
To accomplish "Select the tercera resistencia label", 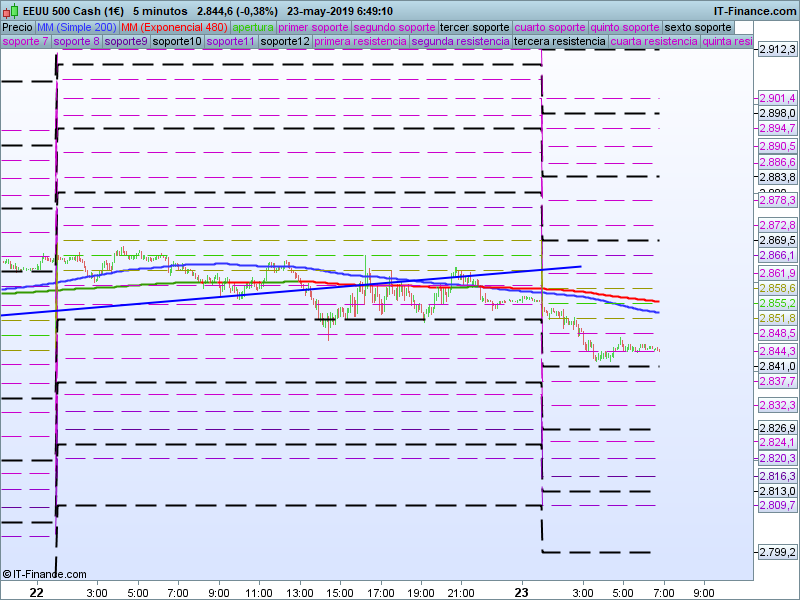I will 558,42.
